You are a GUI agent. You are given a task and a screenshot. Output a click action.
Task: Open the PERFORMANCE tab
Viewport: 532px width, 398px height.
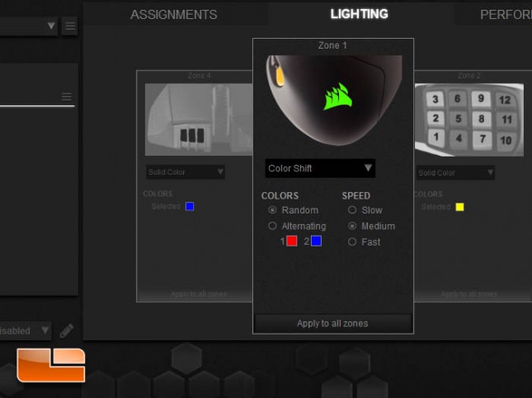pos(506,15)
